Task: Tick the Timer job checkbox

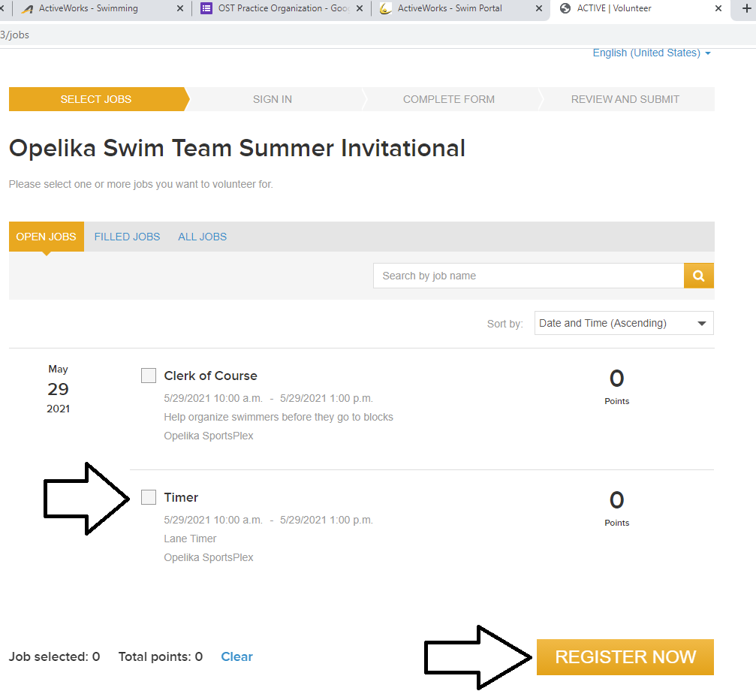Action: pos(149,497)
